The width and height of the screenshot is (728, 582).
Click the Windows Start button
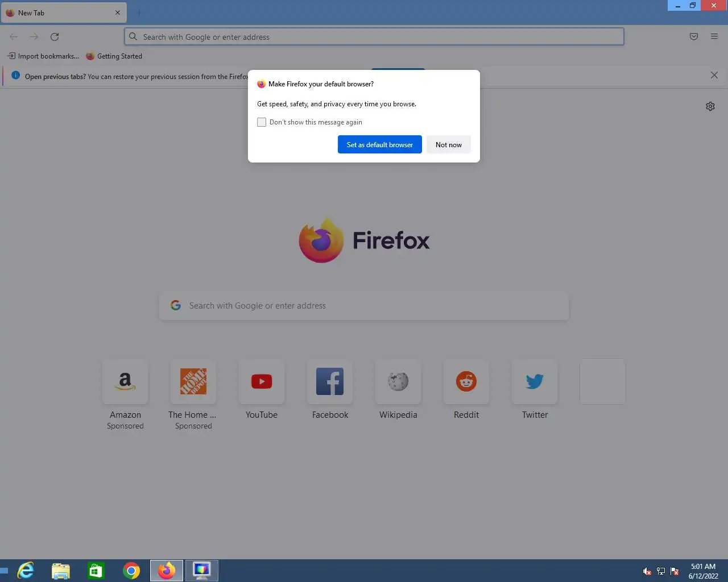(4, 570)
